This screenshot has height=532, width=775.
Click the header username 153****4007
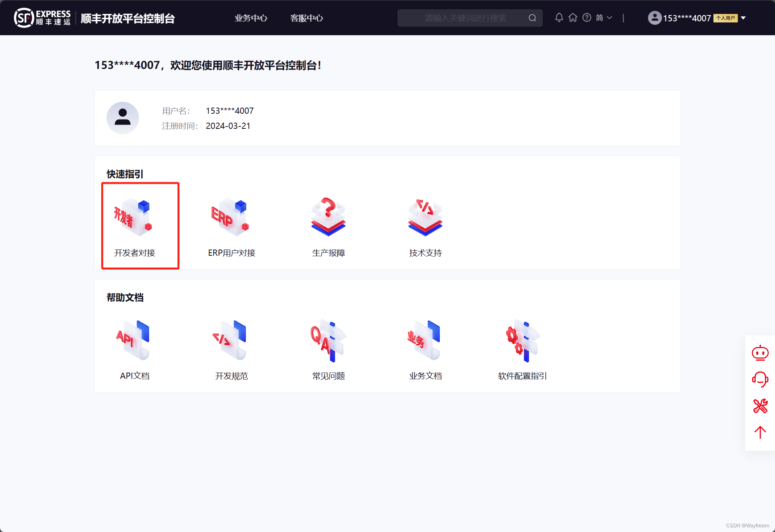coord(687,18)
